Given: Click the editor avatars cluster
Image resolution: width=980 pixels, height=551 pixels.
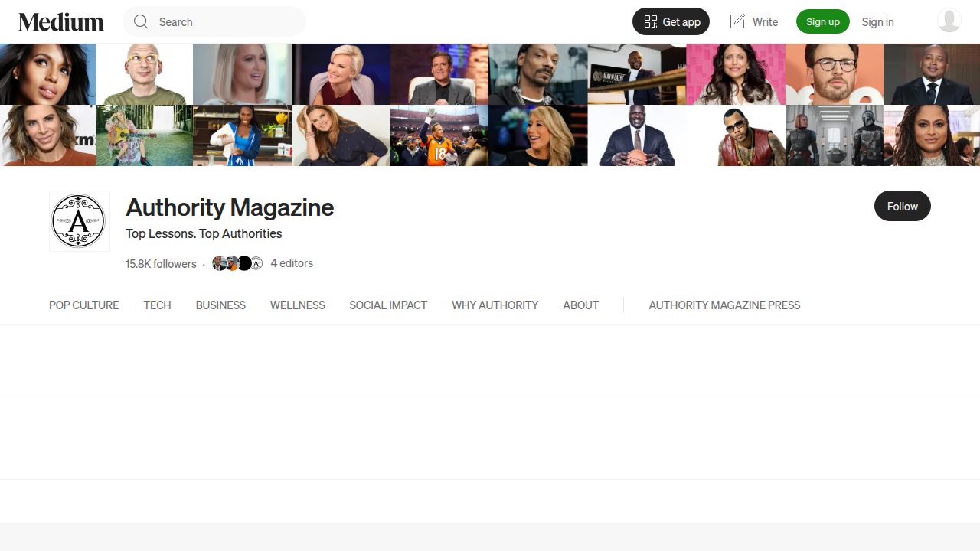Looking at the screenshot, I should (x=237, y=263).
